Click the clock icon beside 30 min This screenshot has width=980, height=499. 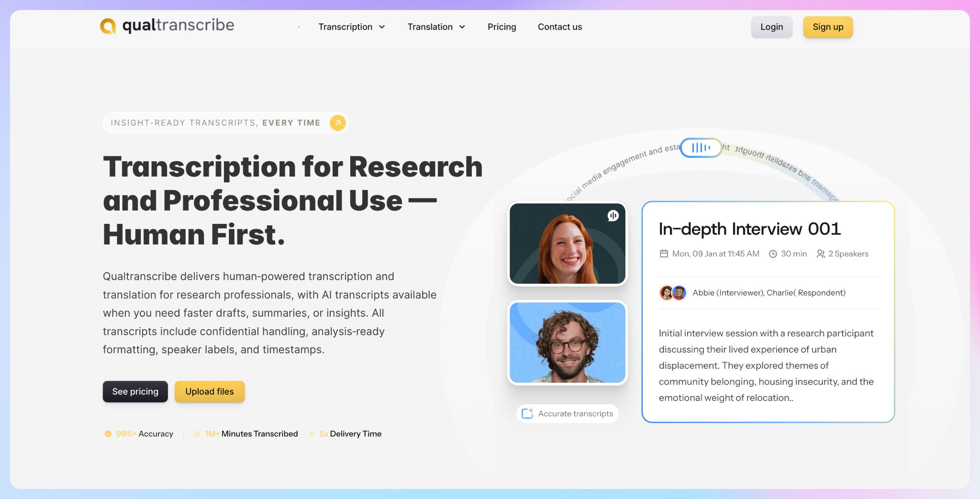[x=773, y=254]
